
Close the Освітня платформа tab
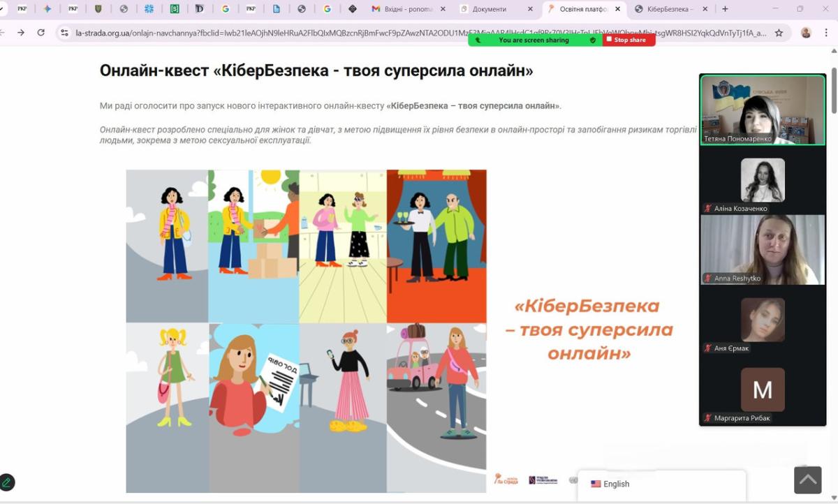[618, 9]
